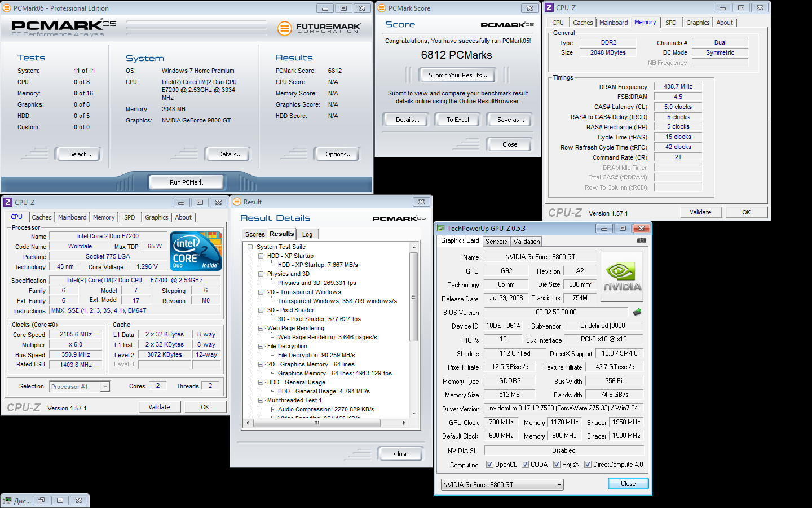This screenshot has width=812, height=508.
Task: Collapse the System Test Suite tree node
Action: point(250,247)
